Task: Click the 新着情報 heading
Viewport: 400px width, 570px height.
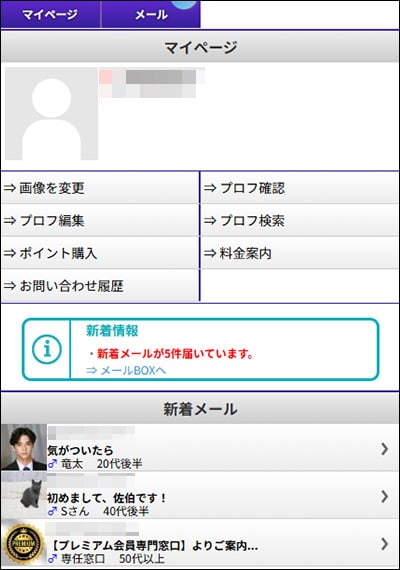Action: tap(112, 330)
